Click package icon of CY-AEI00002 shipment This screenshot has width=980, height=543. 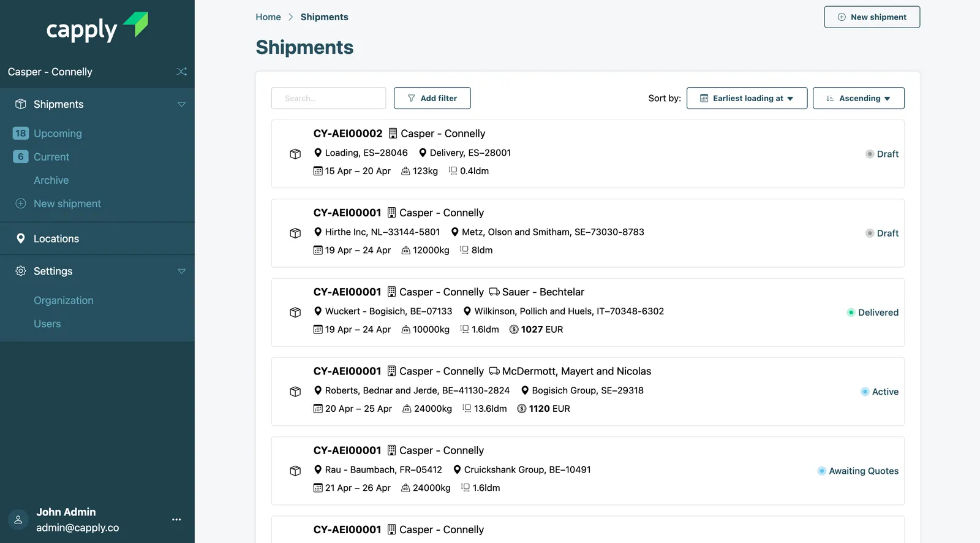(295, 154)
